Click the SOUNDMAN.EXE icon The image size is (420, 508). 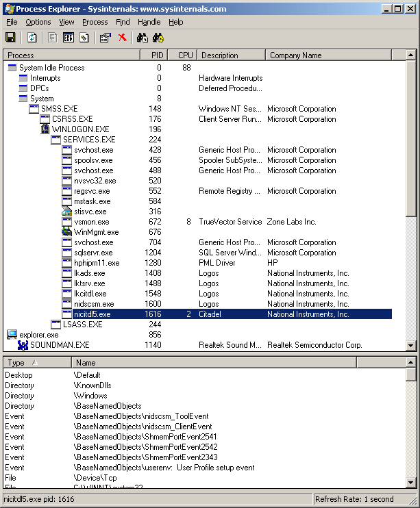(23, 345)
